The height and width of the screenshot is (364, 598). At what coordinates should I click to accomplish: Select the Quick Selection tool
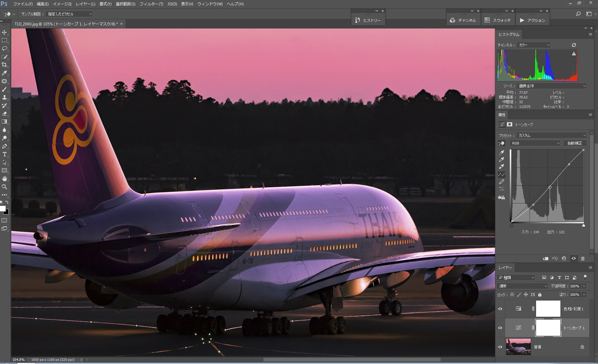[x=4, y=57]
